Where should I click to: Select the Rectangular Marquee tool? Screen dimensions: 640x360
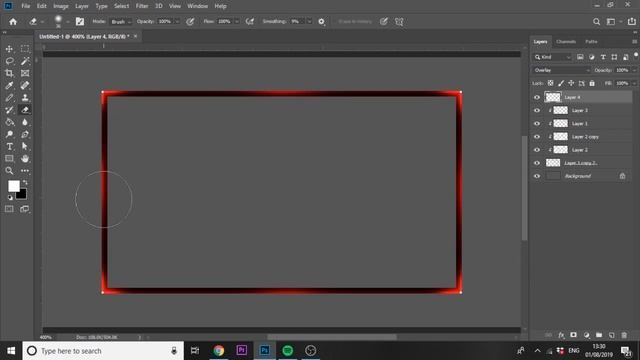pyautogui.click(x=25, y=49)
